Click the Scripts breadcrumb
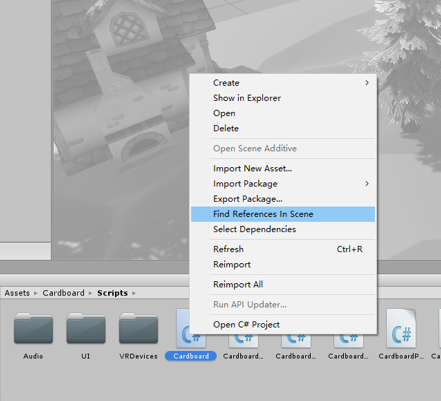This screenshot has width=441, height=401. [x=112, y=293]
